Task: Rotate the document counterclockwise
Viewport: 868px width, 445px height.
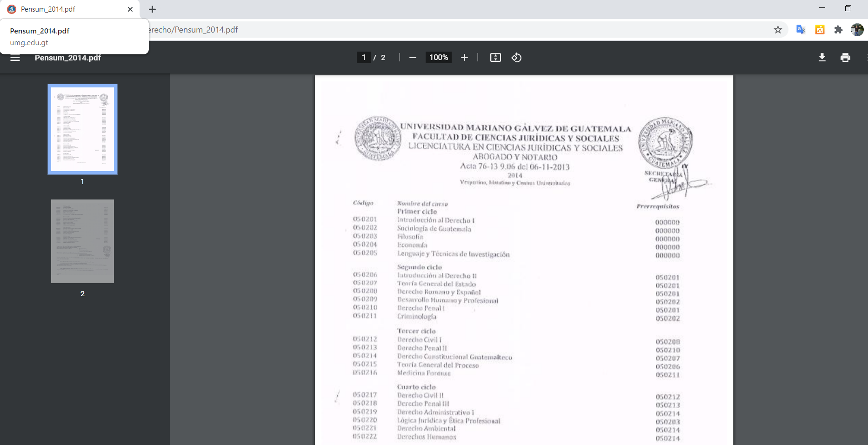Action: [x=516, y=58]
